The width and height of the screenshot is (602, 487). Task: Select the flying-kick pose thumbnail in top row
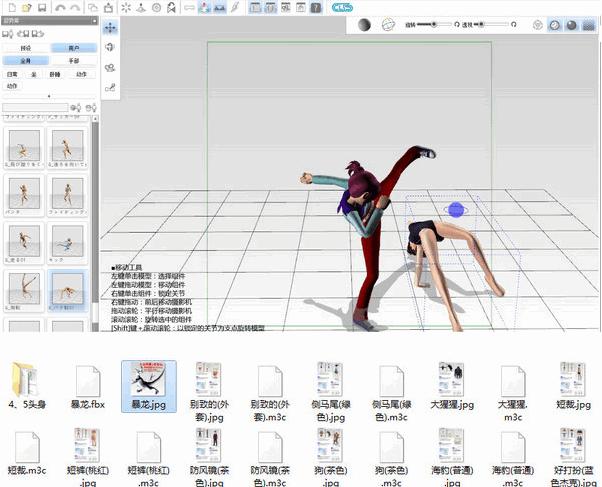pyautogui.click(x=24, y=148)
